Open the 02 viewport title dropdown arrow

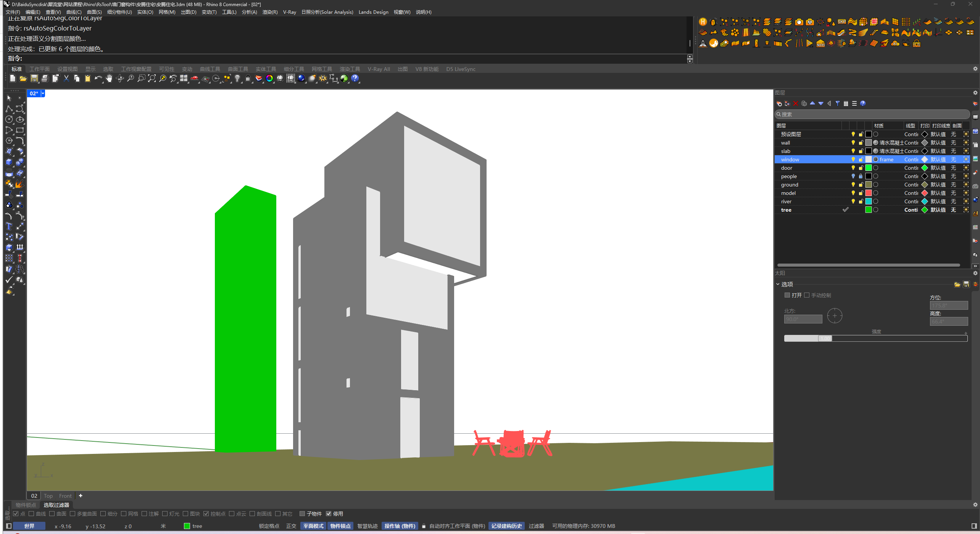[x=43, y=93]
